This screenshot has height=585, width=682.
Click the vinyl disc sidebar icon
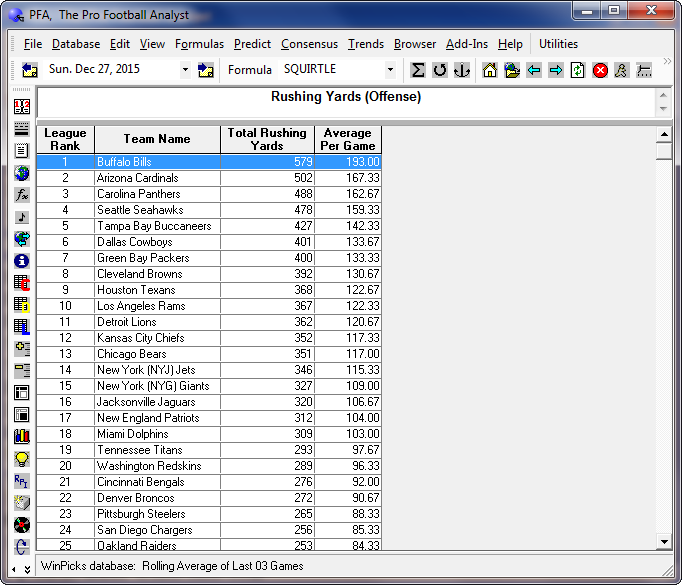22,525
